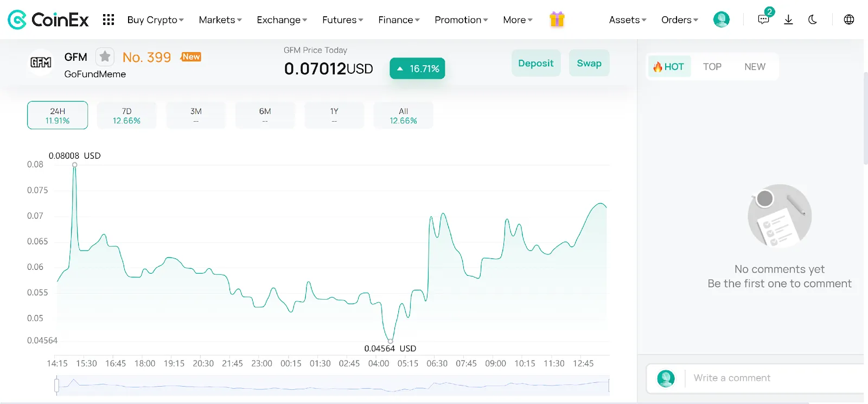The width and height of the screenshot is (868, 404).
Task: Click the HOT flame icon
Action: pyautogui.click(x=658, y=67)
